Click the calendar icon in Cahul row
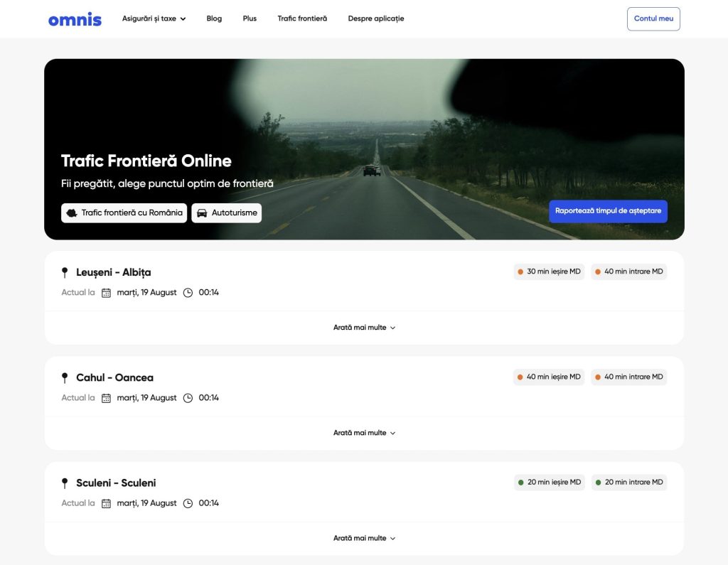This screenshot has height=565, width=728. (107, 398)
